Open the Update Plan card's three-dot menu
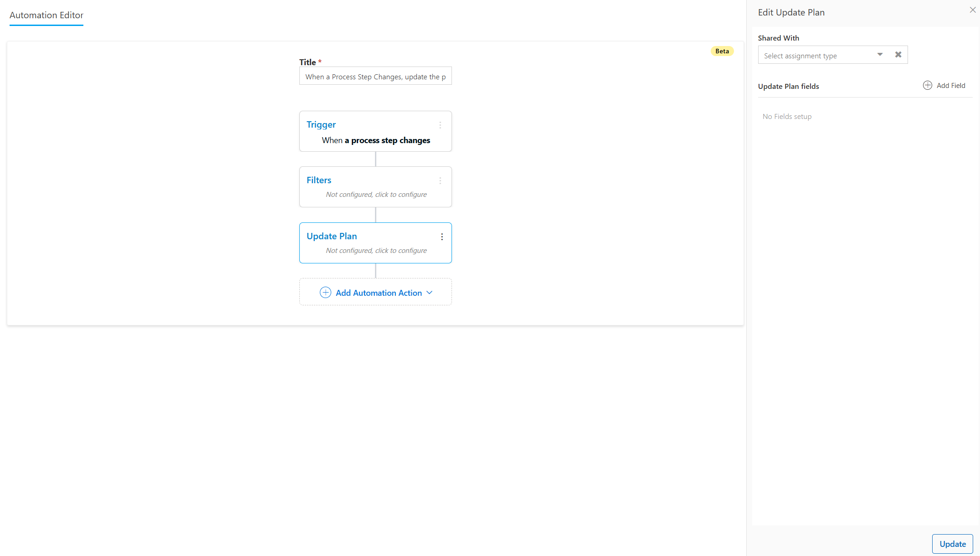 (441, 237)
